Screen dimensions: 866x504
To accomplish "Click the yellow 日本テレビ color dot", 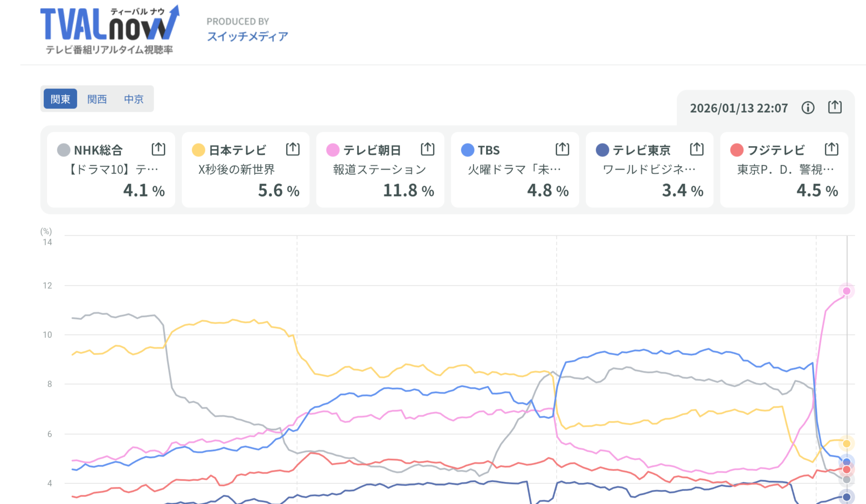I will 198,150.
